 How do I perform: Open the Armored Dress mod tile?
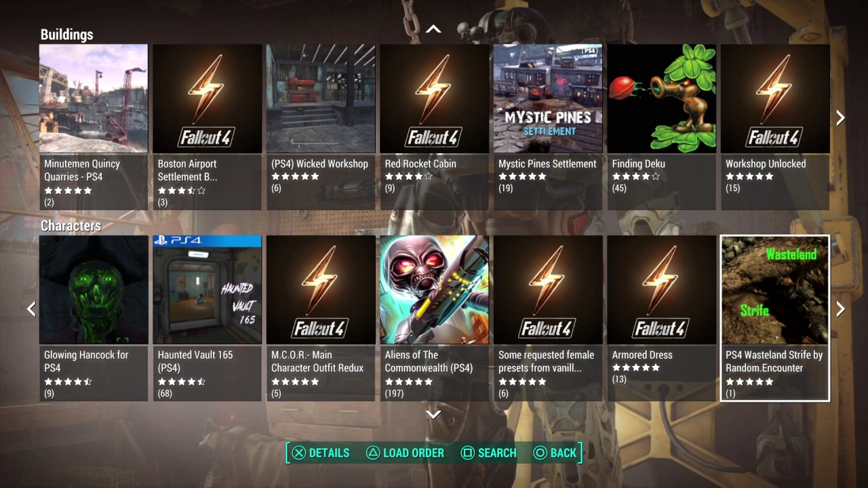[661, 319]
